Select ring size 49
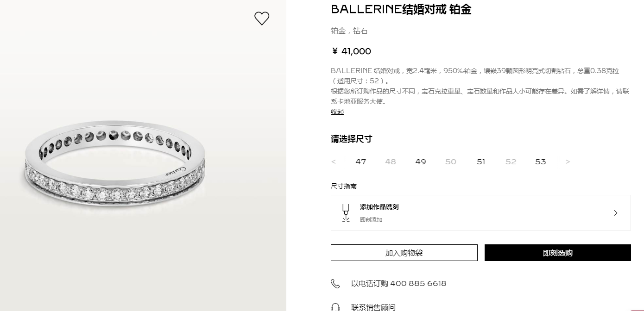This screenshot has width=644, height=311. [x=421, y=162]
